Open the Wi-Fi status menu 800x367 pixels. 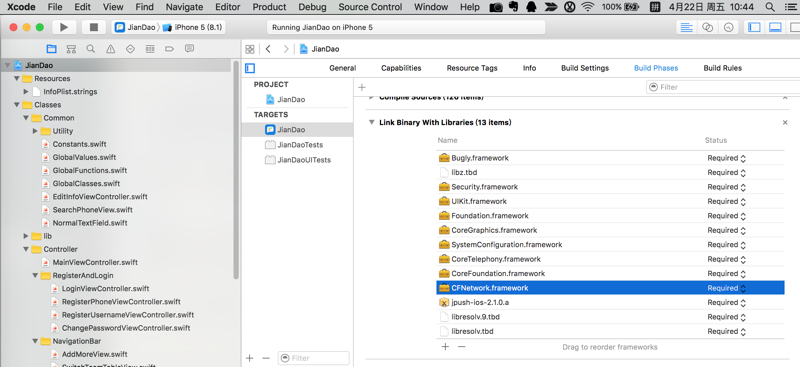pos(588,7)
